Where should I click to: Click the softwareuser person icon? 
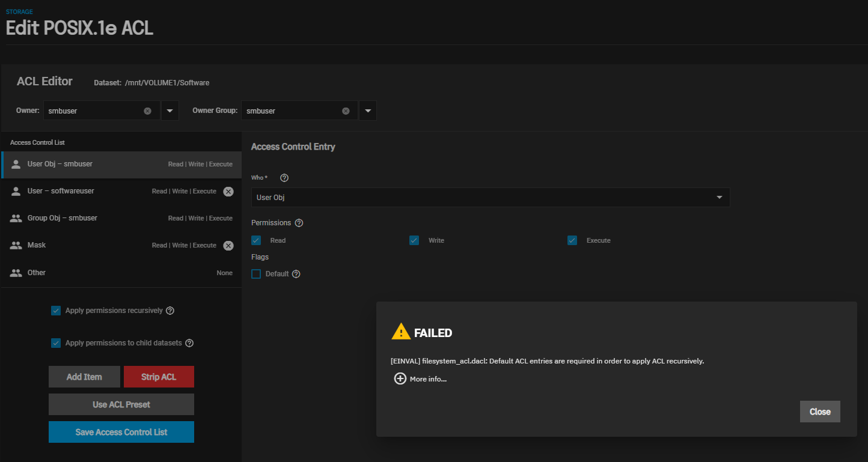(x=16, y=191)
